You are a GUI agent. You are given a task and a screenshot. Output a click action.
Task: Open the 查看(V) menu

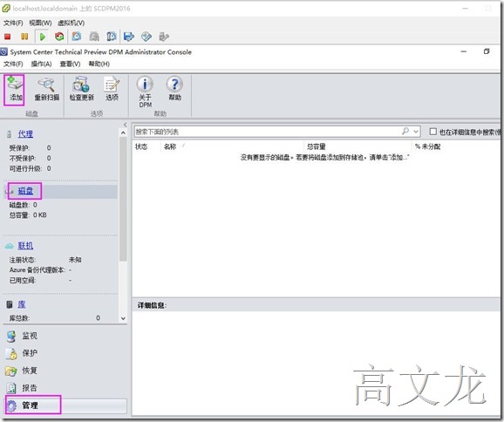[x=70, y=64]
